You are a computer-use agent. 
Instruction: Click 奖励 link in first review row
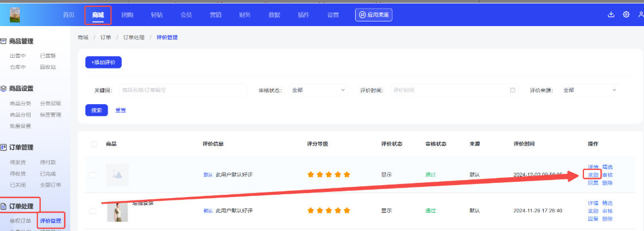pos(593,175)
